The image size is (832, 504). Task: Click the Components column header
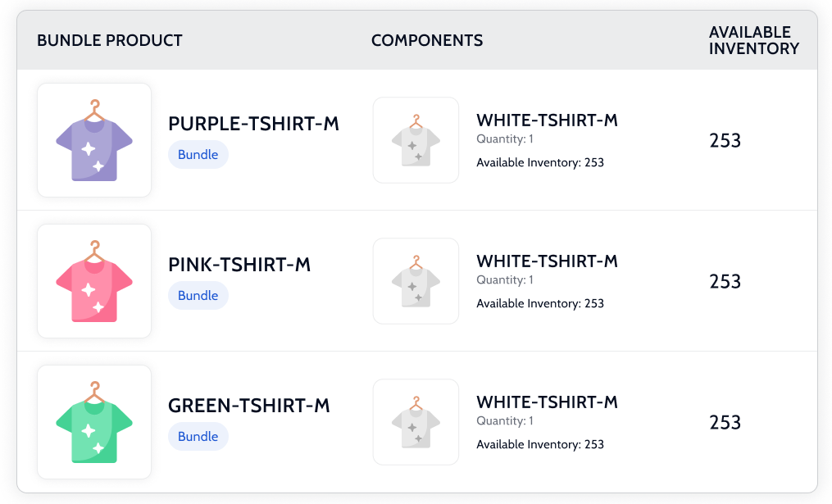(x=427, y=40)
